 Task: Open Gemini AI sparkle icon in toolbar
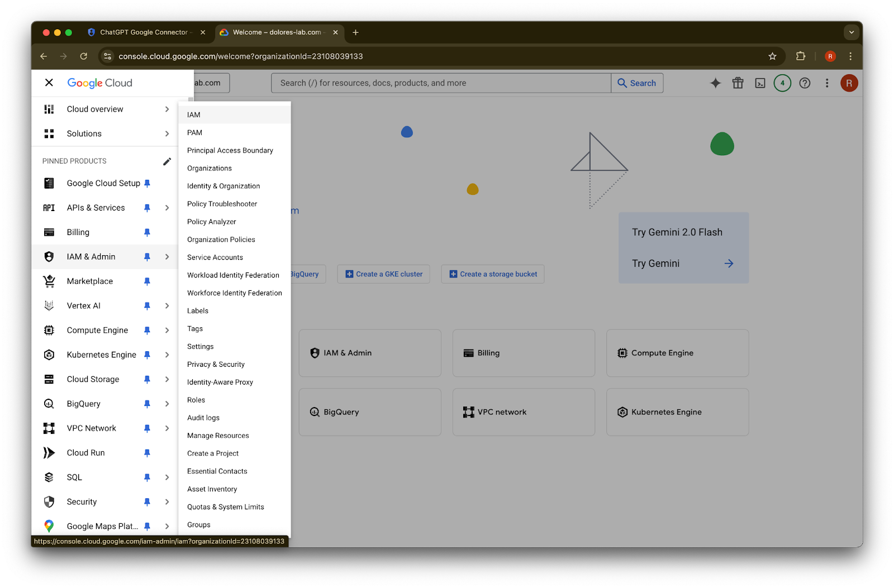coord(715,83)
